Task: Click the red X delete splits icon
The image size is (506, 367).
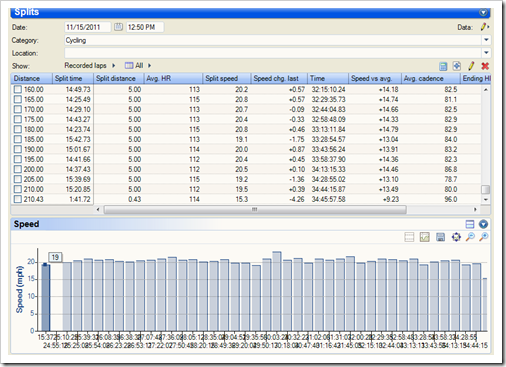Action: point(485,66)
